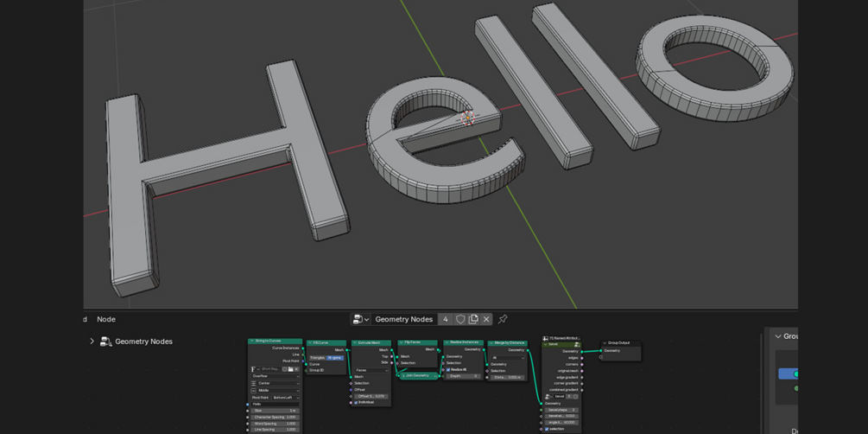
Task: Click the Top output socket on Extrude Mesh
Action: [391, 356]
